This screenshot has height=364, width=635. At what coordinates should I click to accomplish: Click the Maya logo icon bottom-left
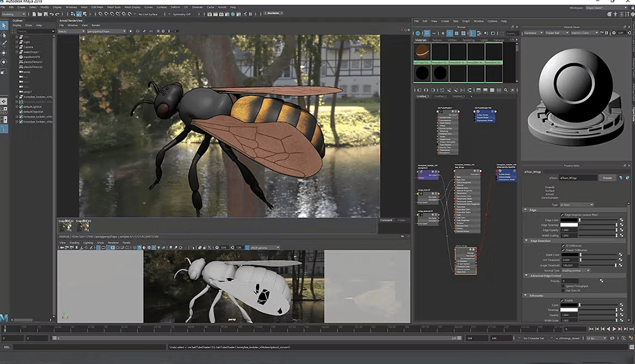click(4, 318)
